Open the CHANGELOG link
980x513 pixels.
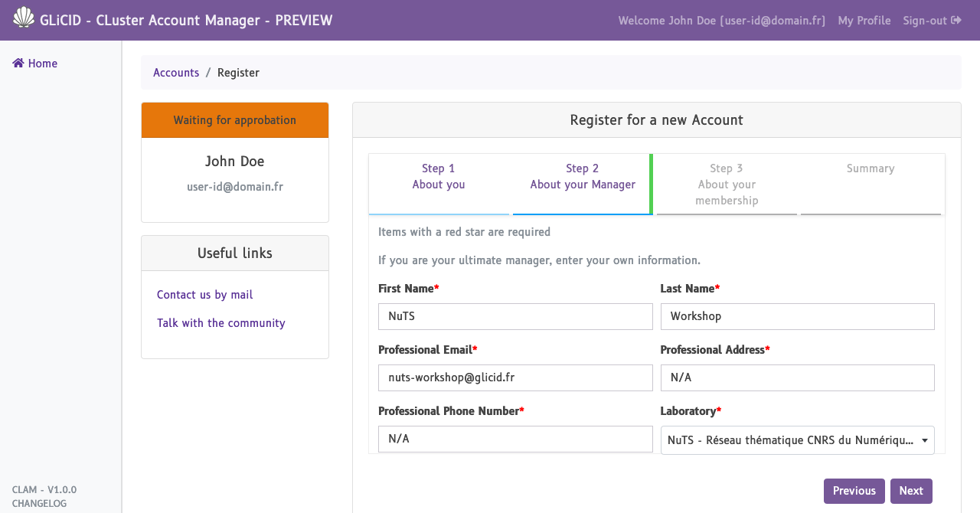[39, 503]
